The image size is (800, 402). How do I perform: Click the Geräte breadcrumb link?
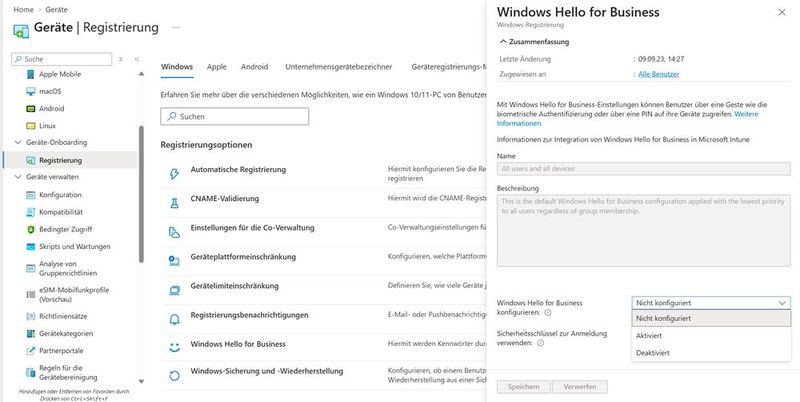click(56, 10)
